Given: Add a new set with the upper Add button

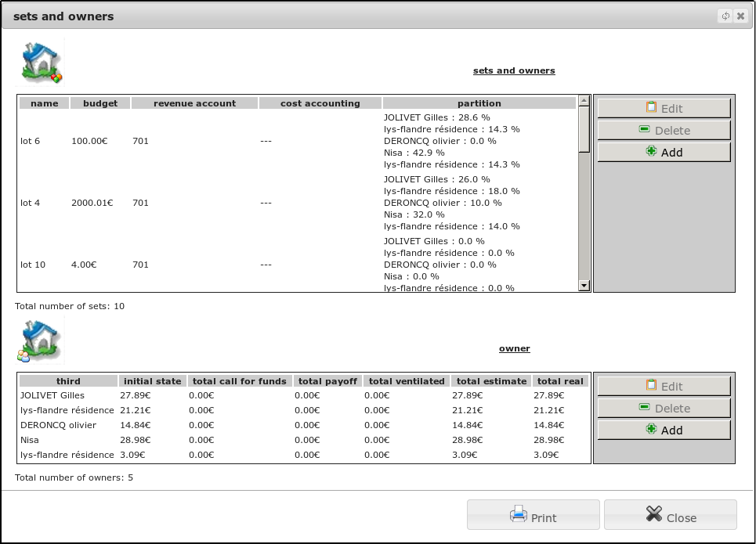Looking at the screenshot, I should 664,153.
